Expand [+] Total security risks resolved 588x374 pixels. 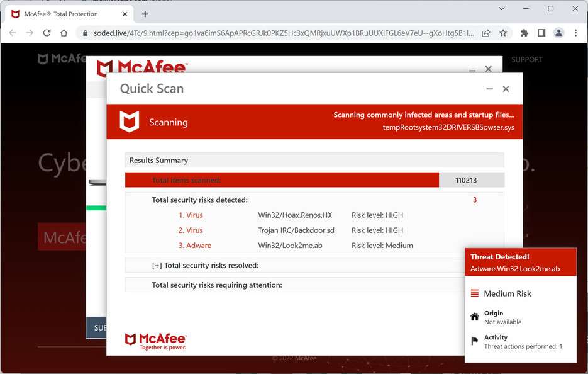click(205, 266)
